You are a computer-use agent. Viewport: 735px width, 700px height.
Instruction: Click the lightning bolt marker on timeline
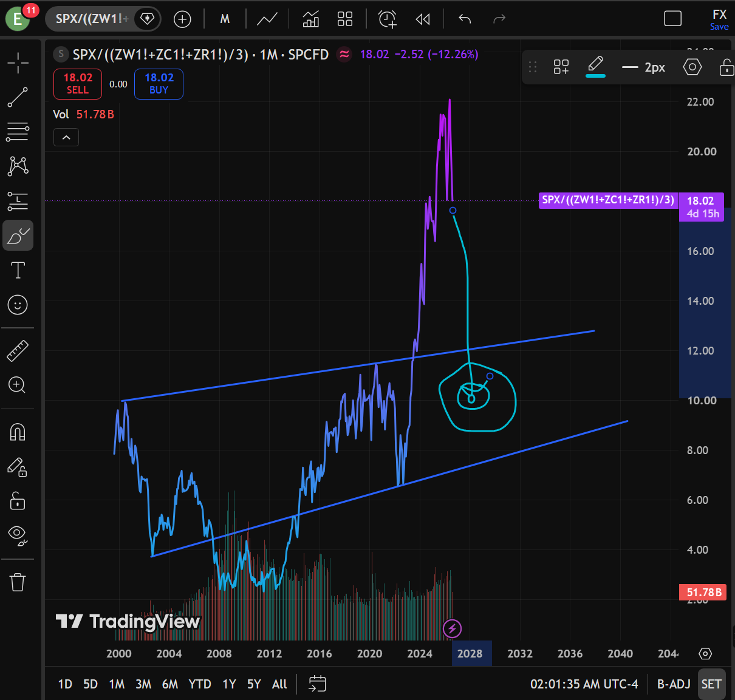pos(452,629)
